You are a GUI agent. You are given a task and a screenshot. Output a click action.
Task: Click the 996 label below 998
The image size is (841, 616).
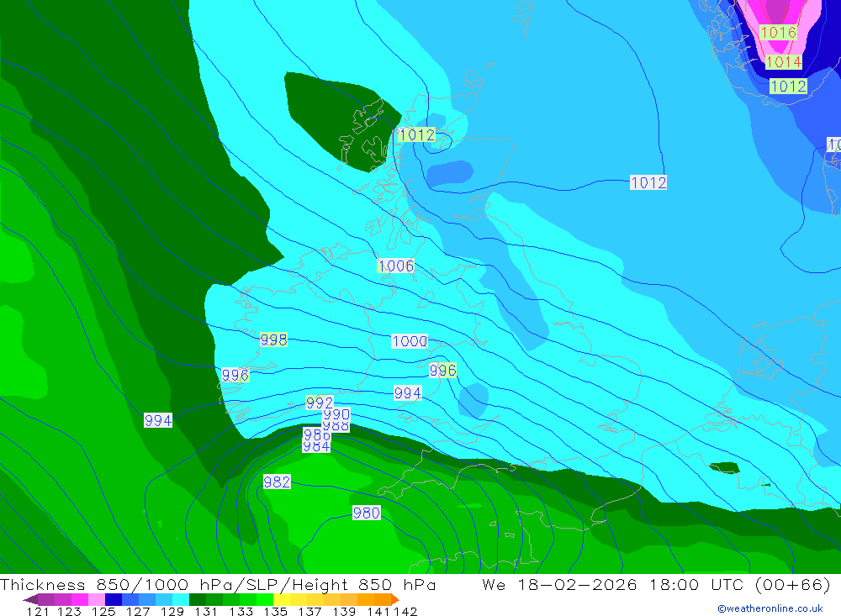pos(235,376)
